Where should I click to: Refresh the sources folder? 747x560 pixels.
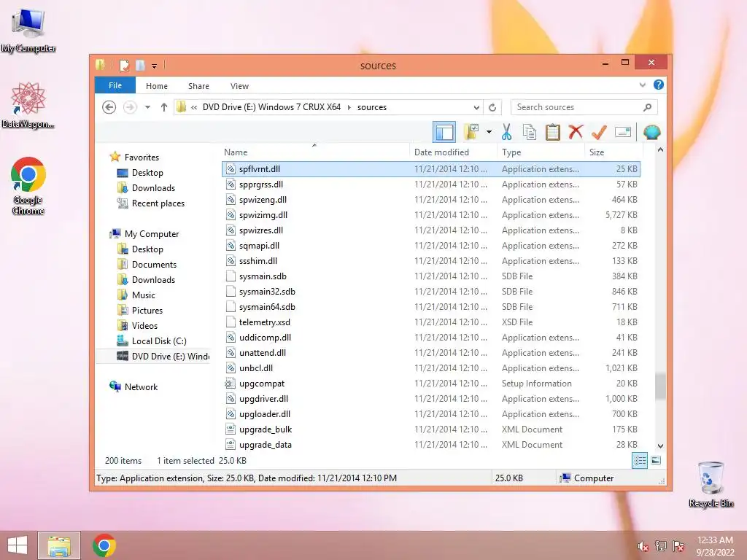(492, 107)
